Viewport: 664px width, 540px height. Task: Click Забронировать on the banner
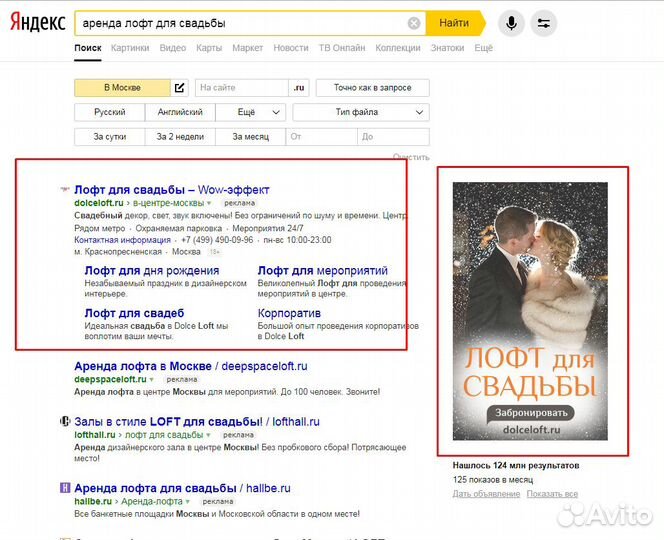point(531,413)
